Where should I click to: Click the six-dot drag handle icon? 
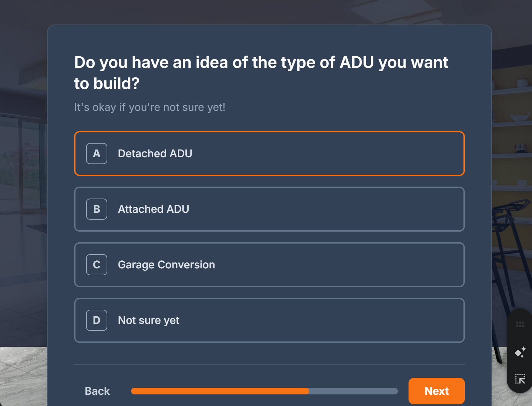520,324
